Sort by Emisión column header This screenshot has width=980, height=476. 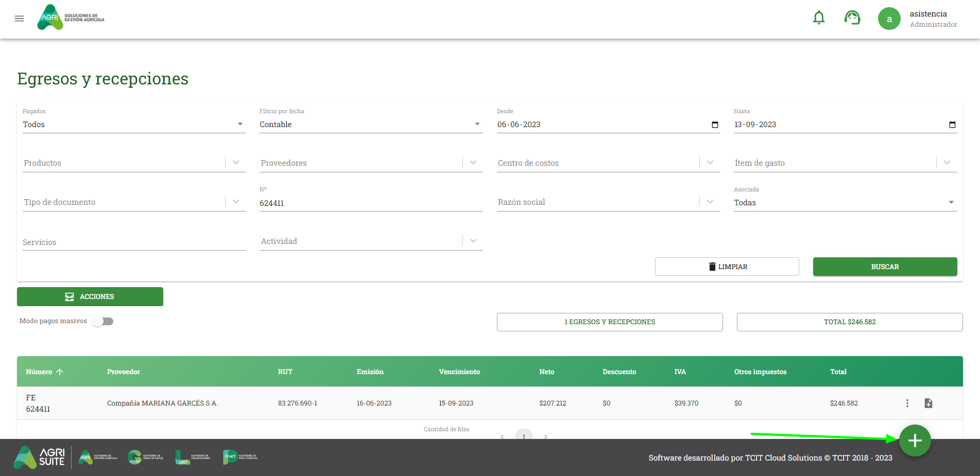click(x=370, y=372)
